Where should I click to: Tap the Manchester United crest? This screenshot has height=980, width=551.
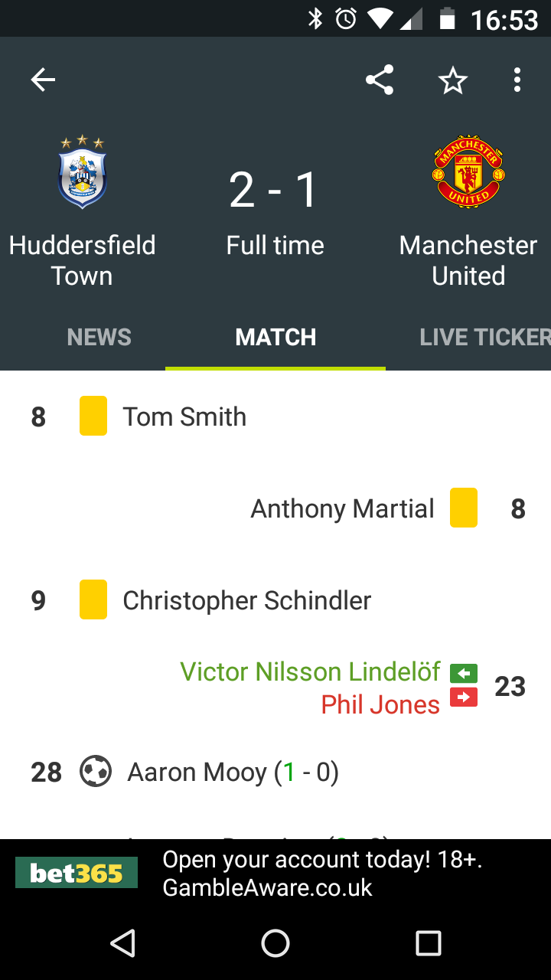click(x=468, y=173)
